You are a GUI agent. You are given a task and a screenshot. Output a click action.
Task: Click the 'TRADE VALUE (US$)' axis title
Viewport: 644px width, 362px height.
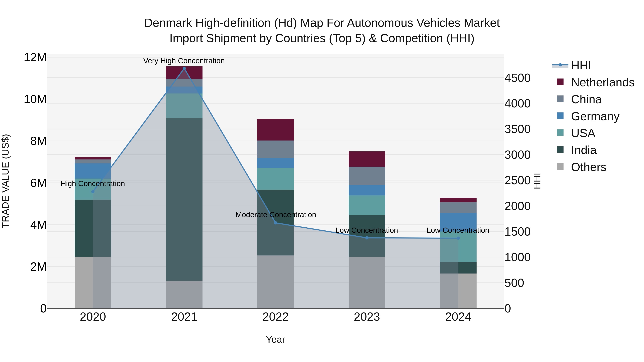pyautogui.click(x=6, y=181)
